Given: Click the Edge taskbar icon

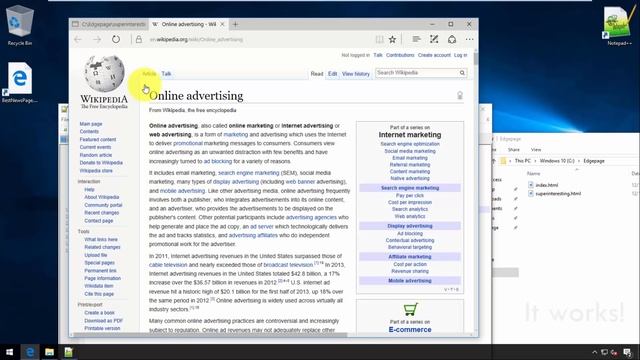Looking at the screenshot, I should 30,352.
